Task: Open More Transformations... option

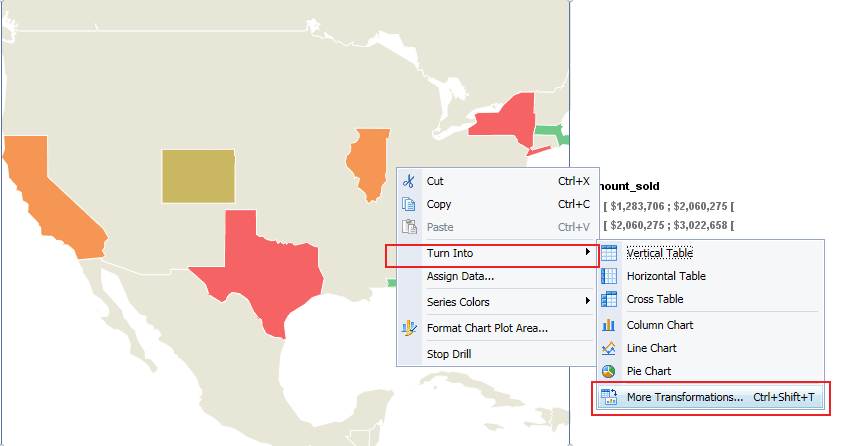Action: coord(711,397)
